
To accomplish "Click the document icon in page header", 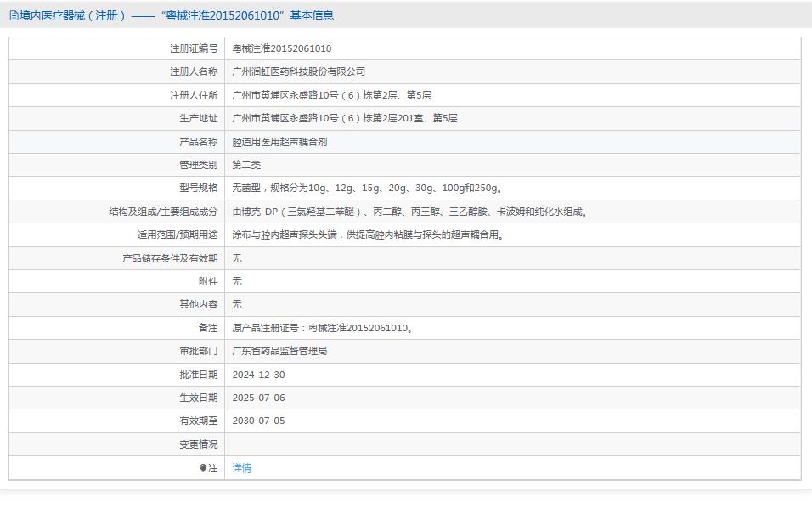I will (x=14, y=15).
